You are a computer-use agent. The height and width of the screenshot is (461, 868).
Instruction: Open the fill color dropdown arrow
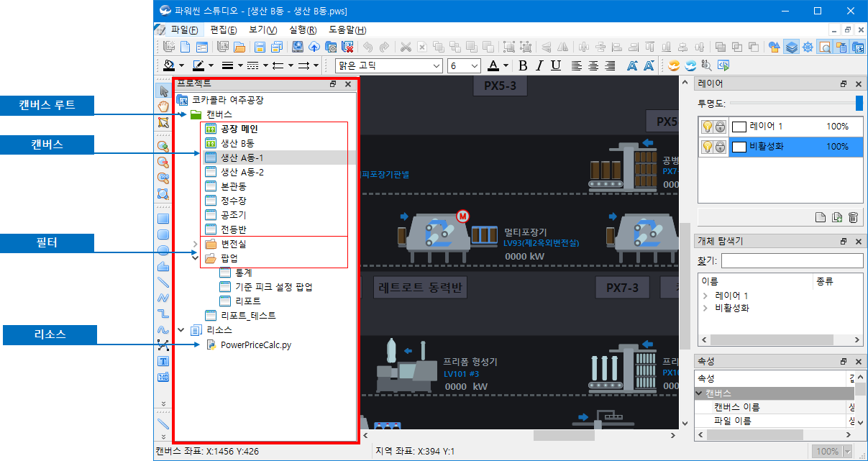coord(181,65)
